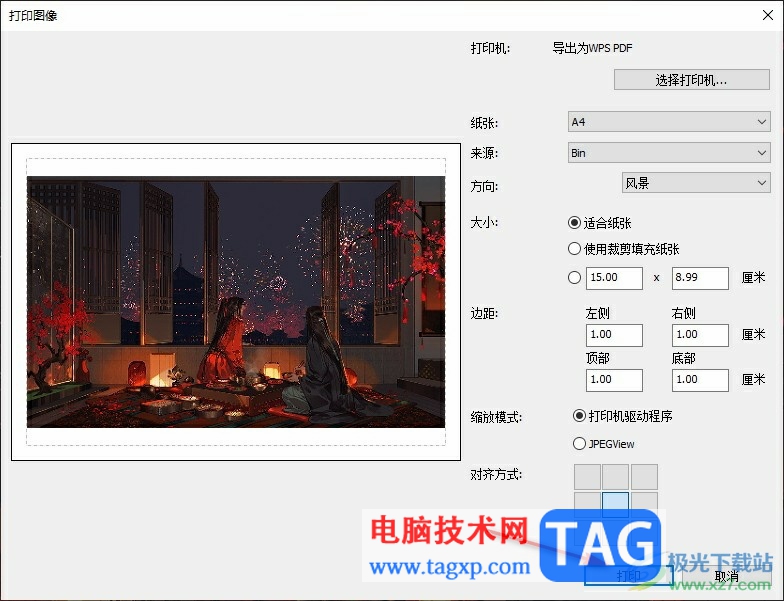Click the custom width field 15.00
This screenshot has width=784, height=601.
pyautogui.click(x=614, y=278)
